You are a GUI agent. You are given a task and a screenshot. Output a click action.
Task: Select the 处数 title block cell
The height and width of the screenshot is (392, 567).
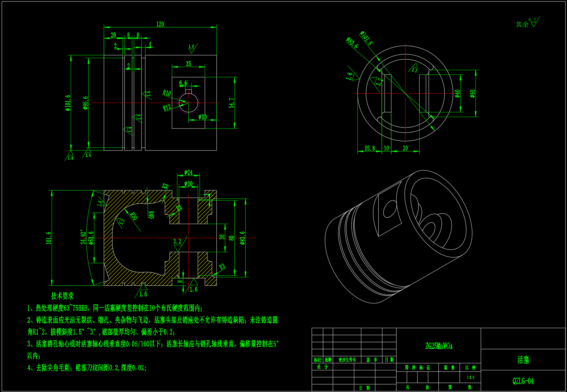328,360
